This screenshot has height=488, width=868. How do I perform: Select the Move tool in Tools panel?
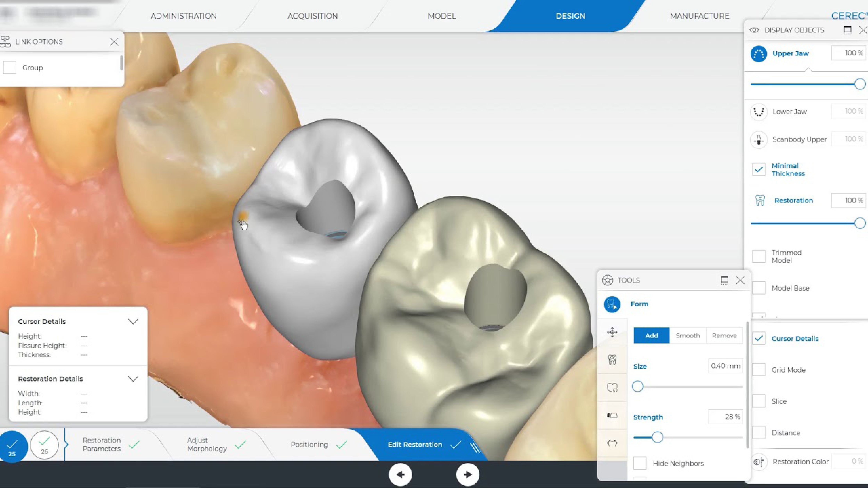(612, 332)
